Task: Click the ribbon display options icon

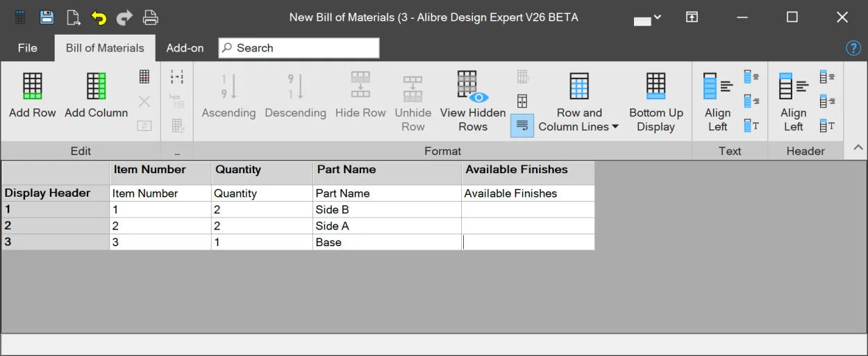Action: click(x=692, y=17)
